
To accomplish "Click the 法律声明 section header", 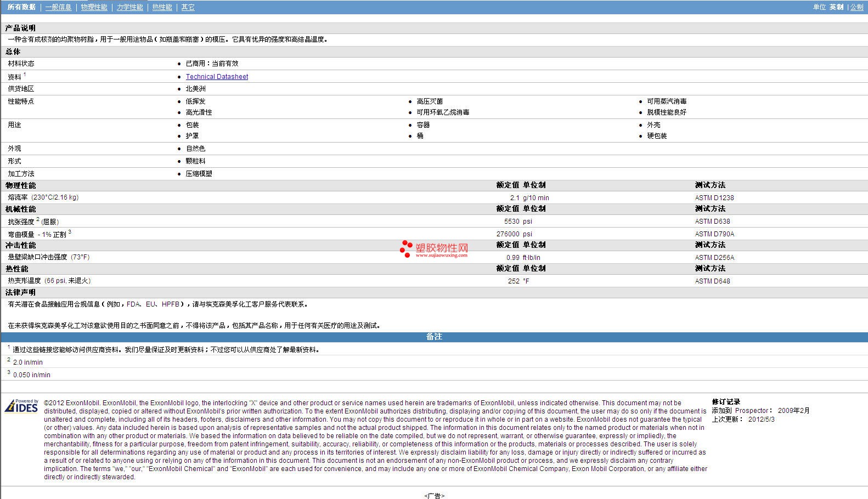I will [20, 293].
